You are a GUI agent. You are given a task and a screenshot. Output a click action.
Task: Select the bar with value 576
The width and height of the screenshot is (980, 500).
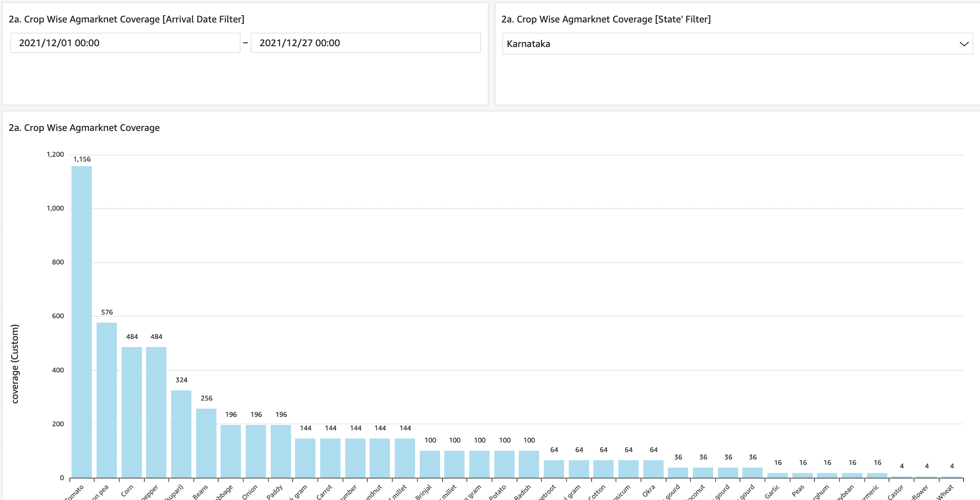pos(107,400)
